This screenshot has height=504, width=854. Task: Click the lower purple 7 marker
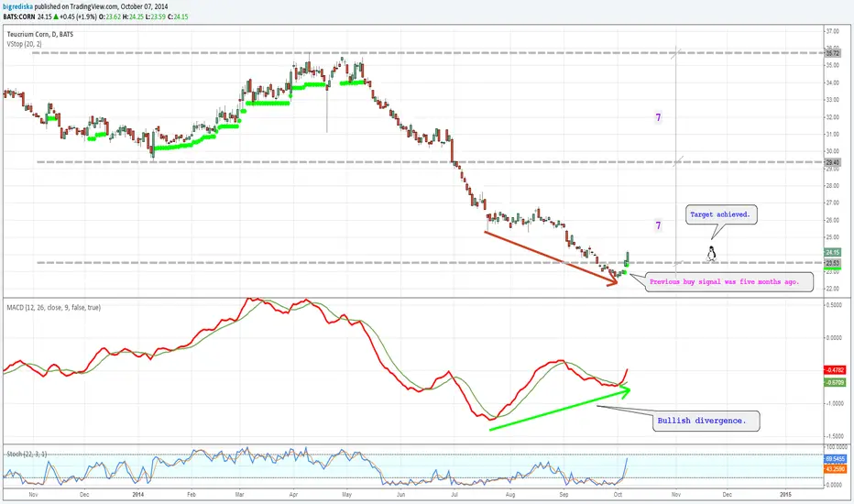point(659,225)
